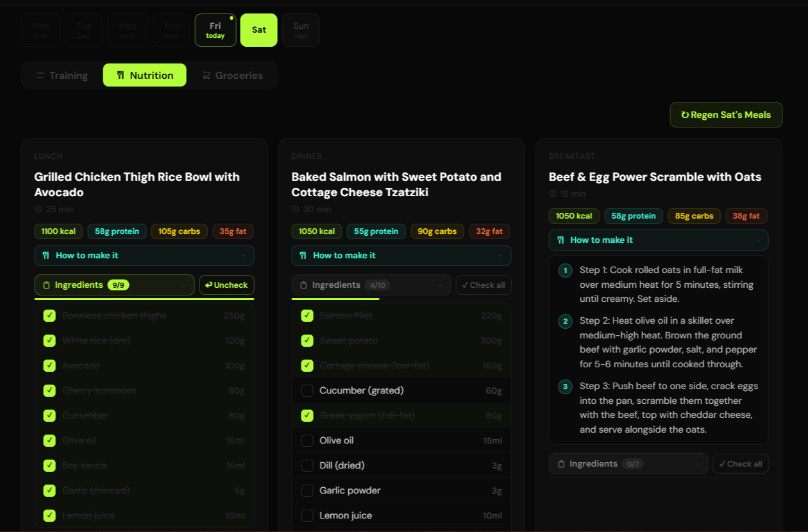Check Lemon juice in the Dinner card
The image size is (808, 532).
(x=307, y=515)
